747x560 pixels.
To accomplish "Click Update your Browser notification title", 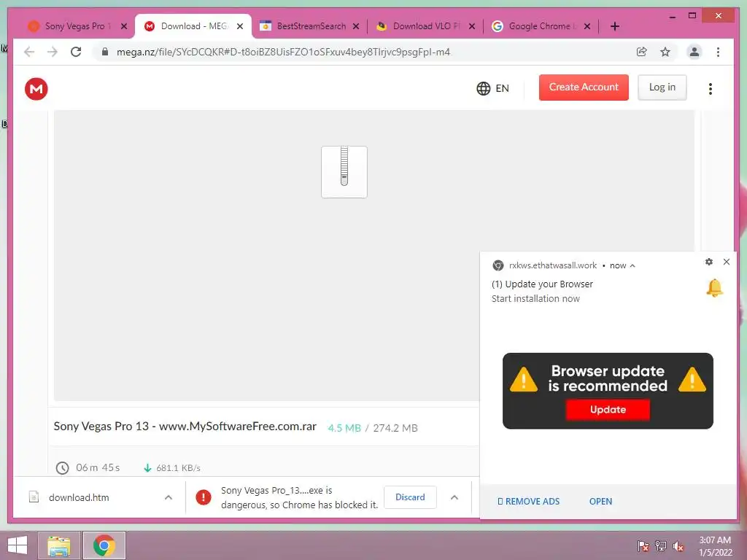I will pyautogui.click(x=542, y=284).
